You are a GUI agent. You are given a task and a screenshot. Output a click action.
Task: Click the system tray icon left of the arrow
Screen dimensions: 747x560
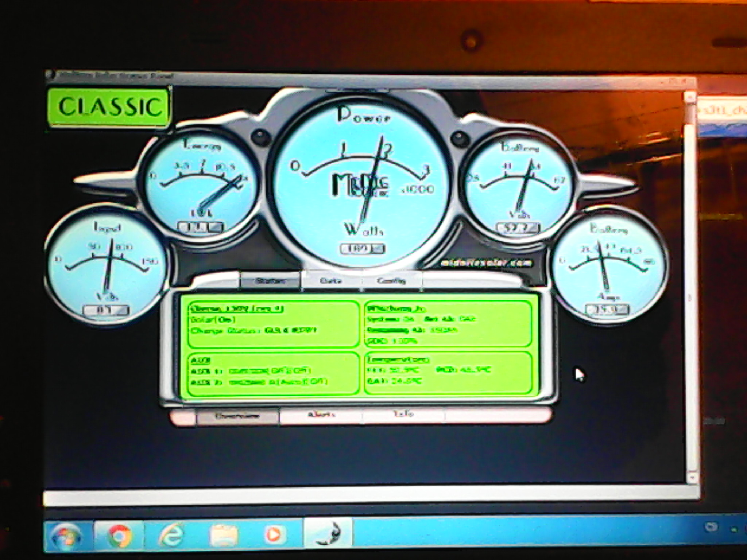(711, 527)
